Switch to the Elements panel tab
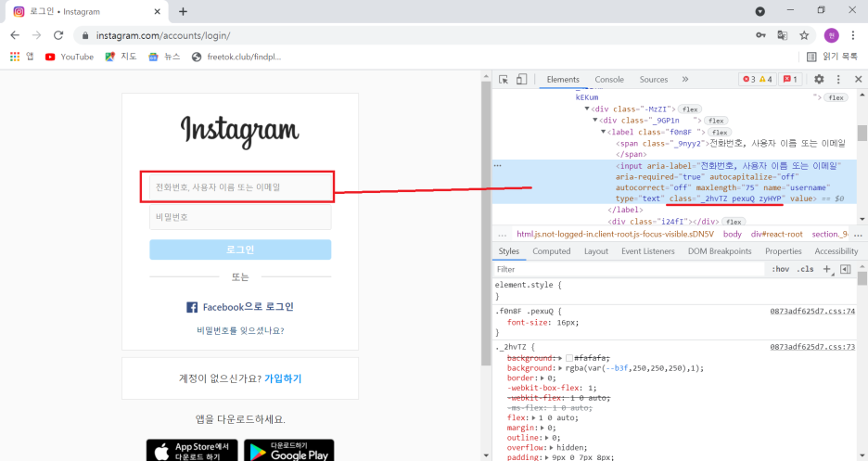 [563, 79]
